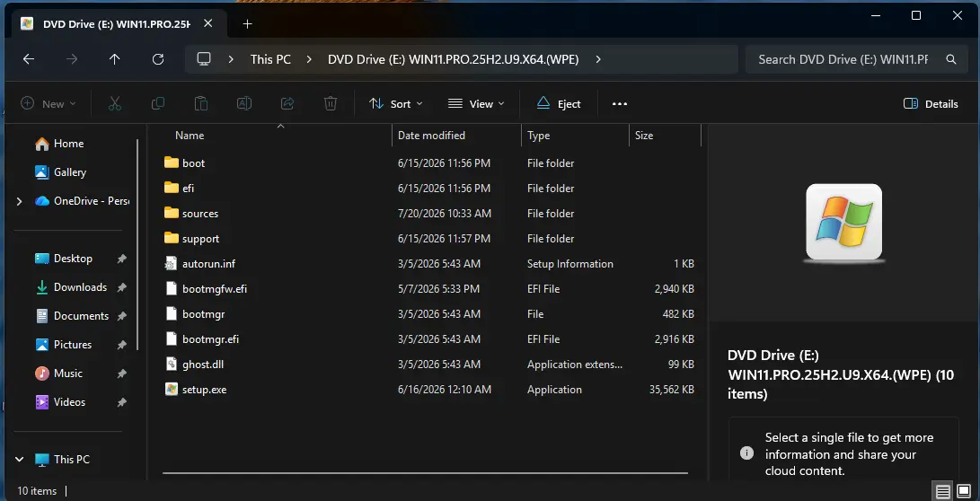Open the View dropdown menu

(476, 103)
